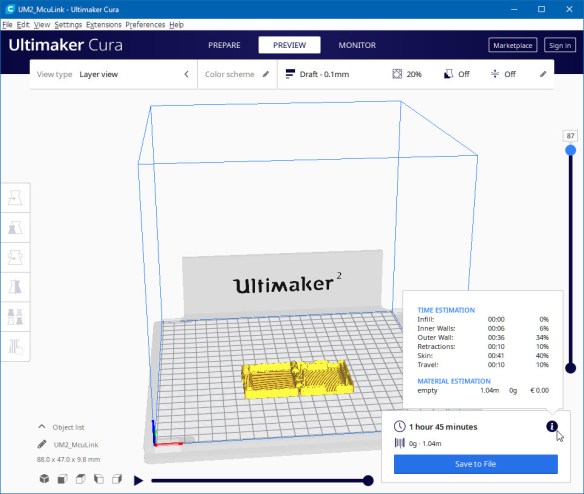Click the clock icon beside print time
Screen dimensions: 584x494
[x=400, y=426]
